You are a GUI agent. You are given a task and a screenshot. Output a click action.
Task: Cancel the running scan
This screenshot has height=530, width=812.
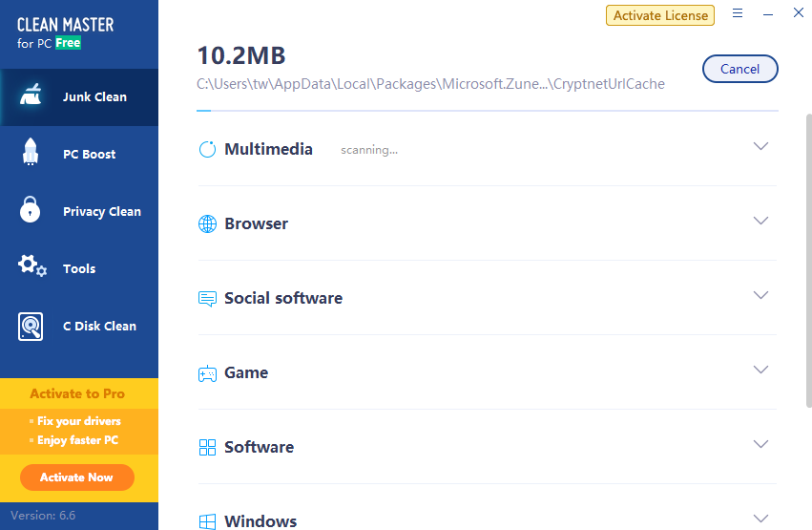point(740,69)
